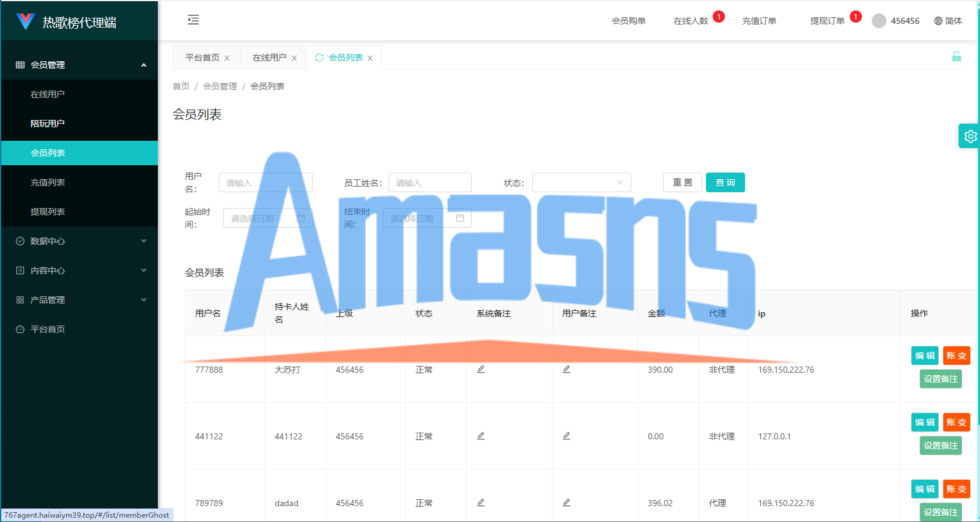Close the 在线用户 tab

click(x=294, y=58)
